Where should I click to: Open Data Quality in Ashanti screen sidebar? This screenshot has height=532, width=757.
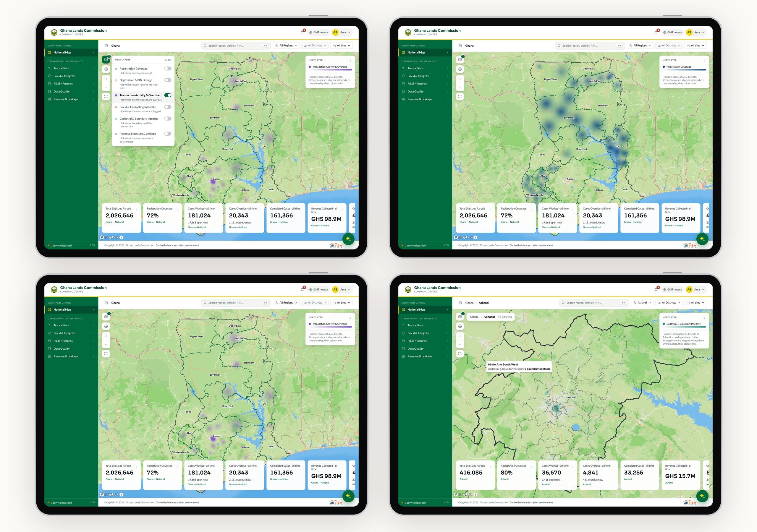click(x=425, y=348)
